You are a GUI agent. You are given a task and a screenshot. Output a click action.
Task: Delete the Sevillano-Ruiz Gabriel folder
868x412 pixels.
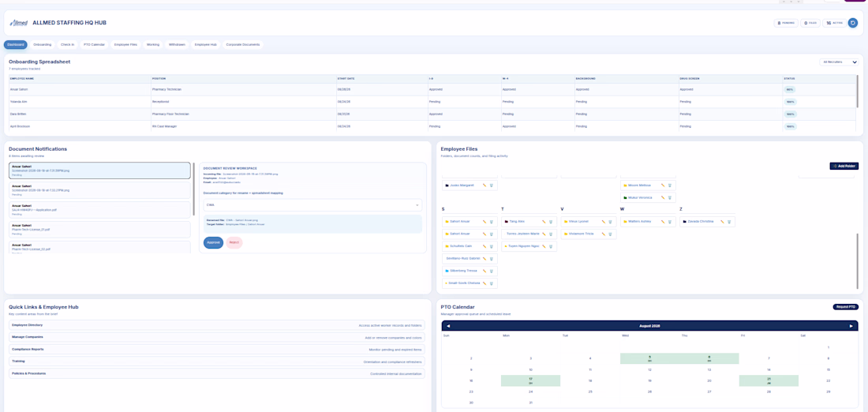tap(491, 259)
